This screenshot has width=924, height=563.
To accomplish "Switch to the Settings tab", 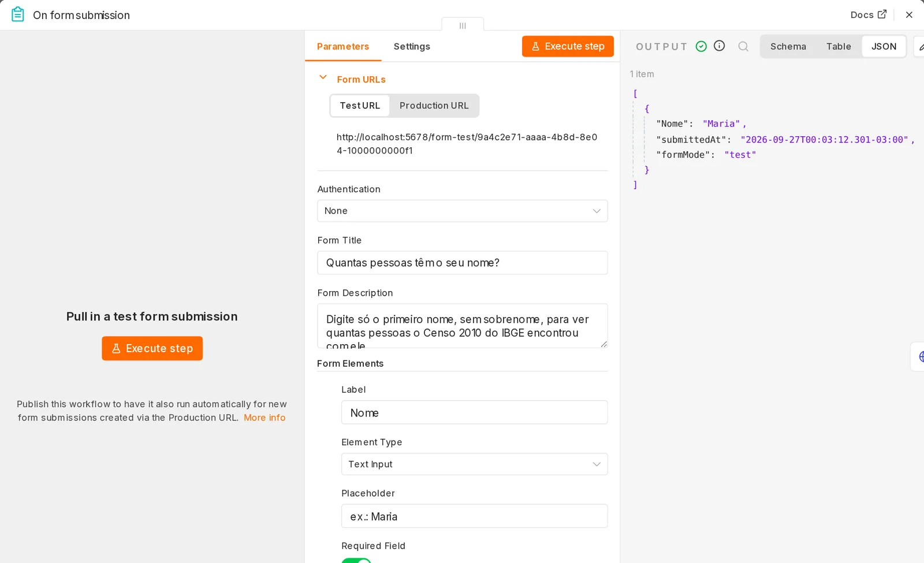I will (x=412, y=46).
